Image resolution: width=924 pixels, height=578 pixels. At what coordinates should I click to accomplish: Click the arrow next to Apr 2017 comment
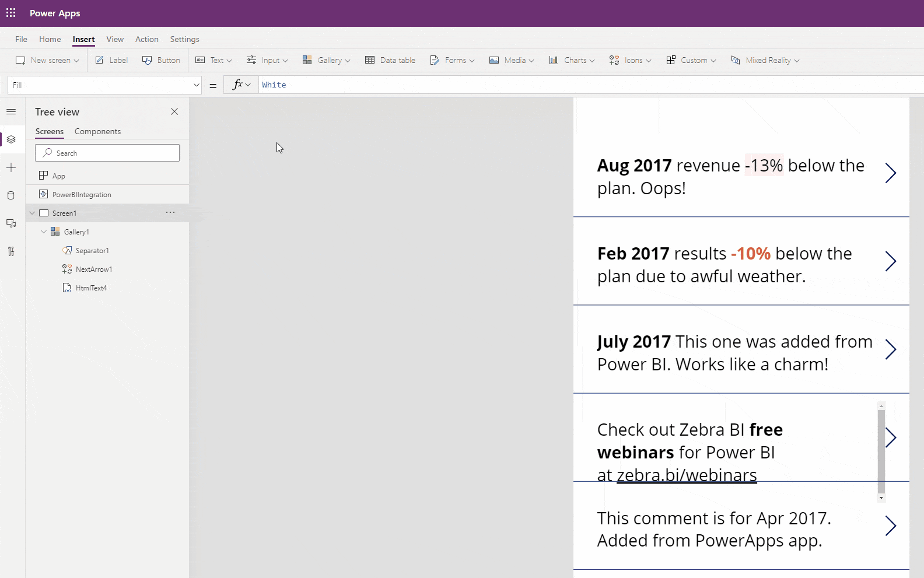890,526
